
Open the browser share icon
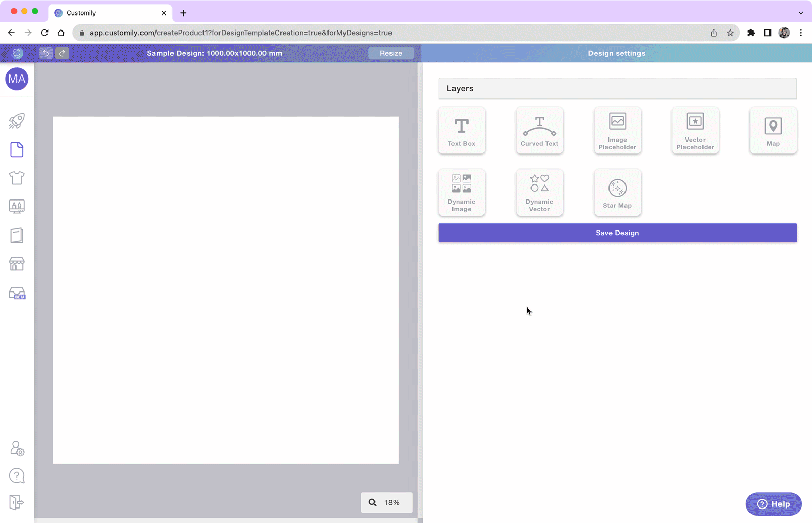[714, 33]
